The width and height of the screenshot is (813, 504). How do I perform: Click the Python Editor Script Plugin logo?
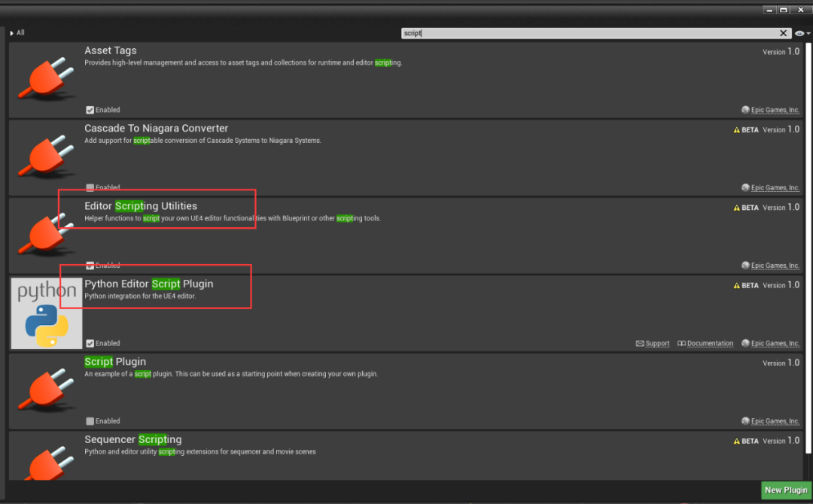(x=47, y=314)
